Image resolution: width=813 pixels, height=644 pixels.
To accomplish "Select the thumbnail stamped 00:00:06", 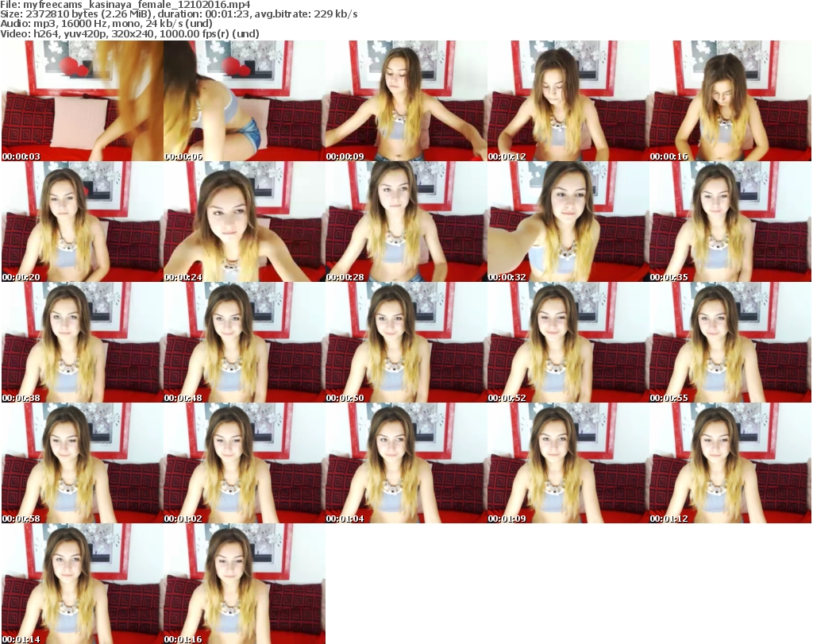I will coord(245,101).
